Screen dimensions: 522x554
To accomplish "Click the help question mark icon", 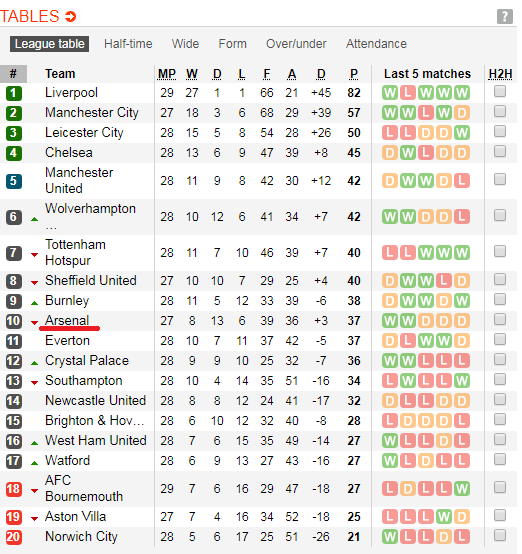I will click(504, 17).
